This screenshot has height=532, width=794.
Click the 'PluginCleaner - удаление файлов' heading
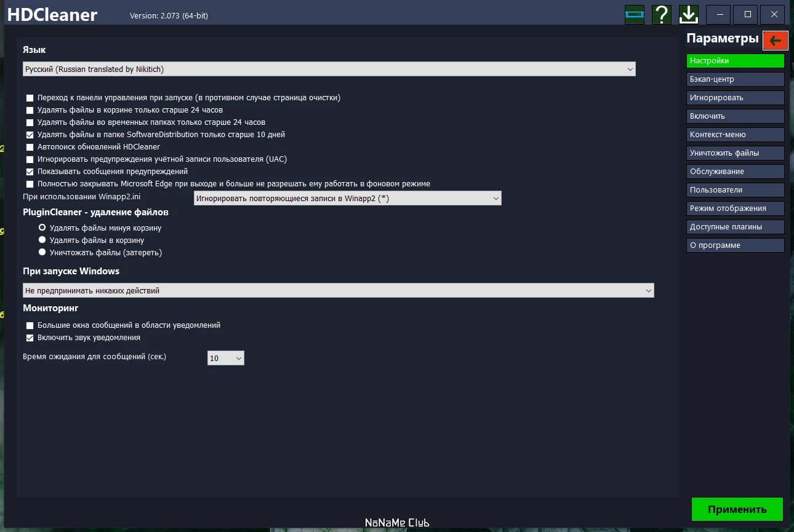95,212
